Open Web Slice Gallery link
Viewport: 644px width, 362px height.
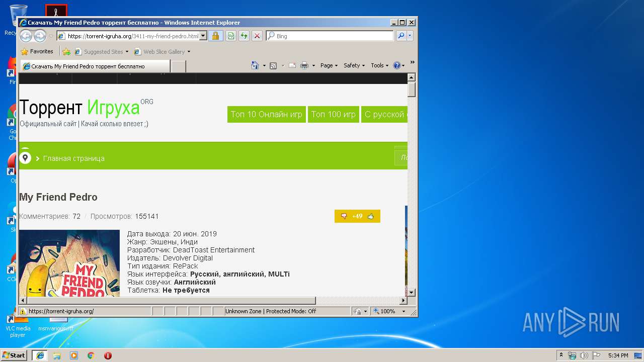pos(162,51)
